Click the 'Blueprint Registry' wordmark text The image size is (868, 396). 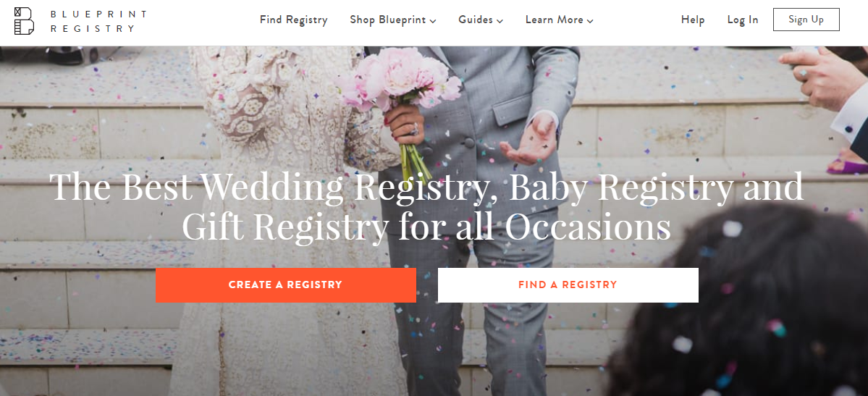pos(98,21)
